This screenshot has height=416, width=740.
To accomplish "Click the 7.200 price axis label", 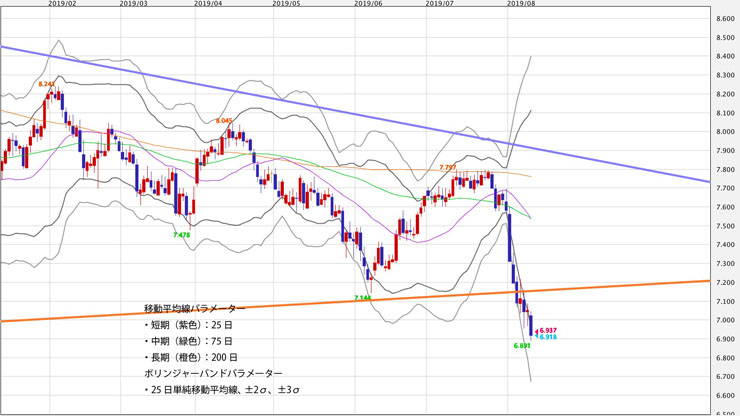I will (726, 282).
